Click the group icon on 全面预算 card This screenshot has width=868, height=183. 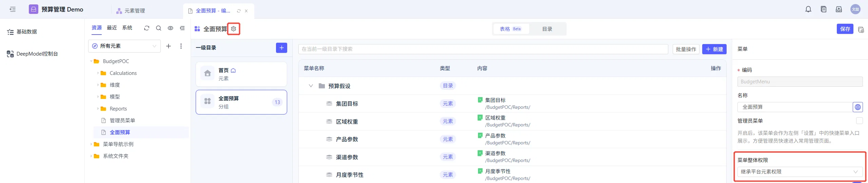pos(208,101)
